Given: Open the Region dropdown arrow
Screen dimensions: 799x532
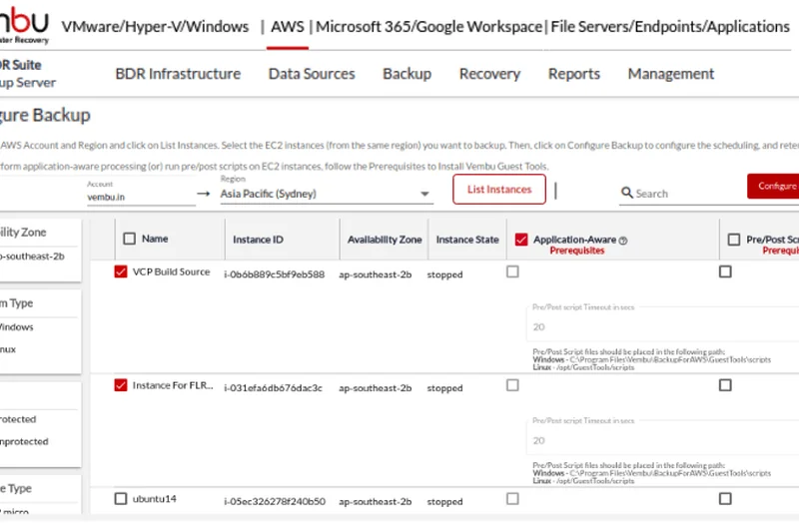Looking at the screenshot, I should pos(424,194).
